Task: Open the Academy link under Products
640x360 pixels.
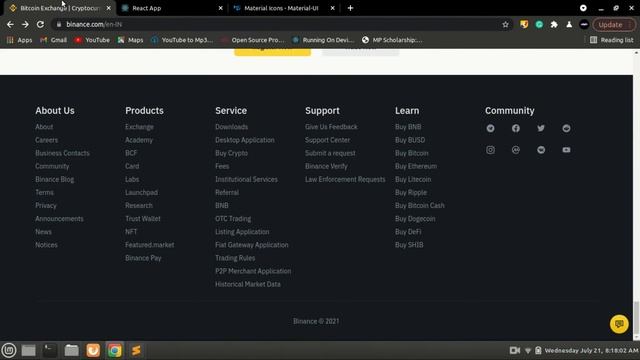Action: [x=139, y=140]
